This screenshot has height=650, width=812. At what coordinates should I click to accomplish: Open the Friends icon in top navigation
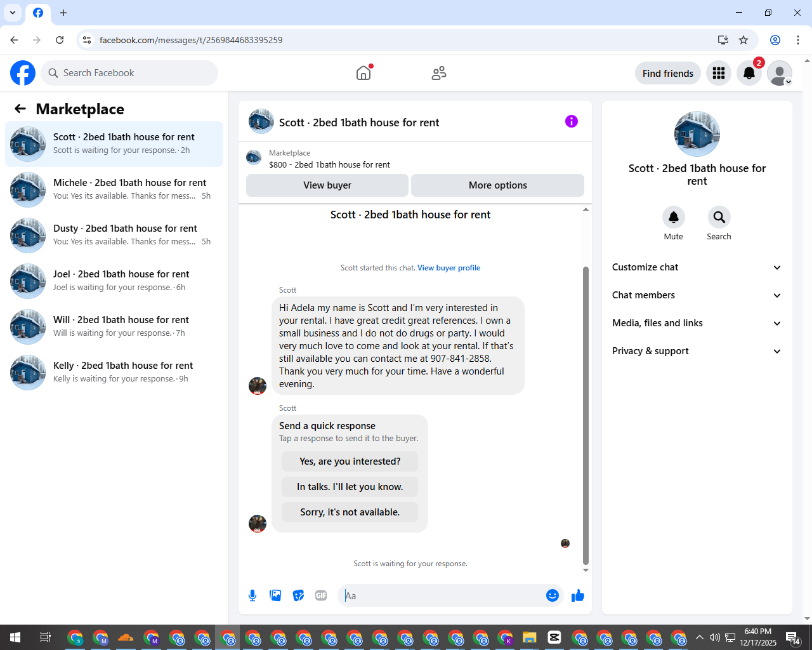pos(439,73)
